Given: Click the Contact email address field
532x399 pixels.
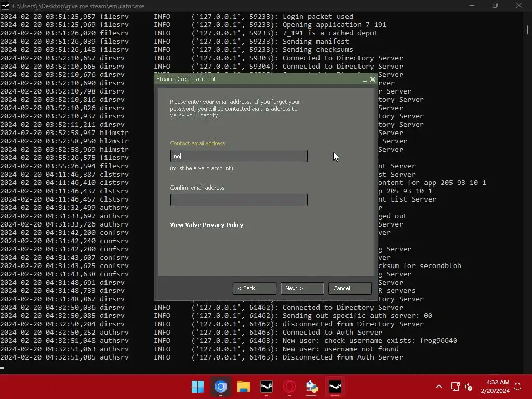Looking at the screenshot, I should (x=239, y=156).
